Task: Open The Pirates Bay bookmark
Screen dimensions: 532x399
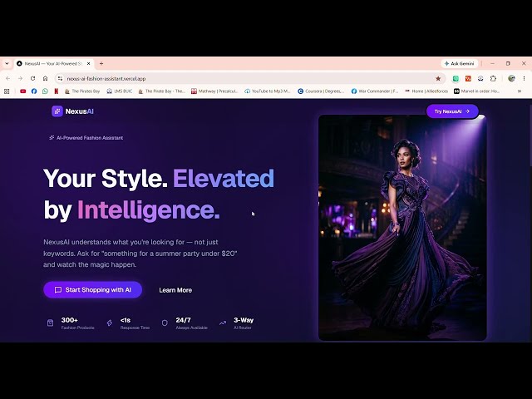Action: click(82, 91)
